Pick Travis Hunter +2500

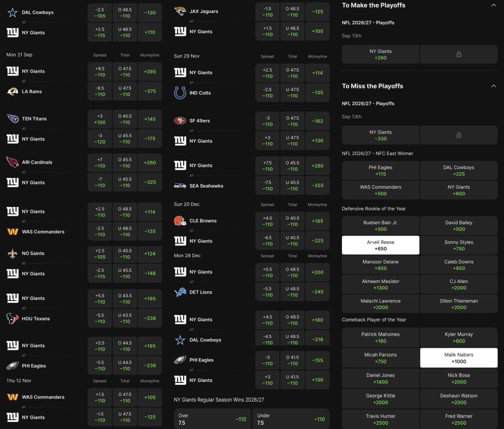coord(381,419)
